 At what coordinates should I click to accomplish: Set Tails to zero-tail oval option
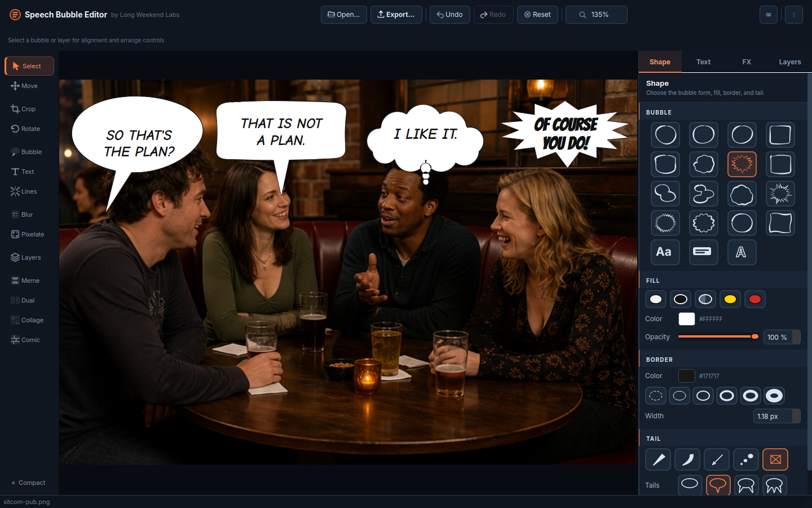click(690, 485)
